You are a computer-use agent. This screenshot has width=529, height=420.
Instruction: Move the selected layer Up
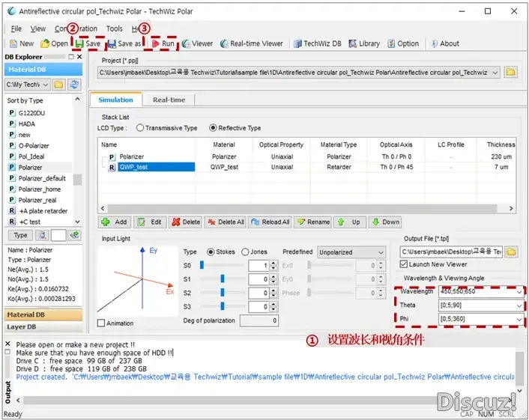point(350,222)
